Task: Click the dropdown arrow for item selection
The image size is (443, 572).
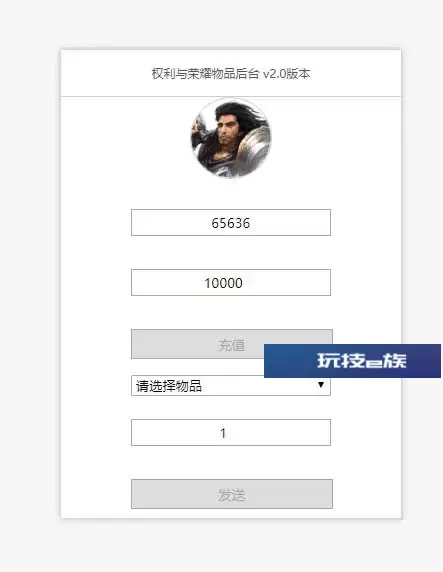Action: [321, 384]
